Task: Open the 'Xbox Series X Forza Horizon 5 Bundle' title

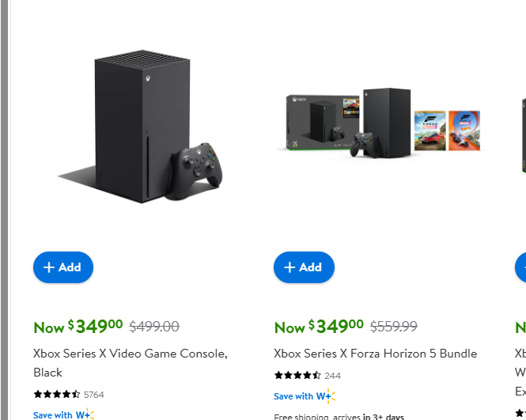Action: click(x=375, y=354)
